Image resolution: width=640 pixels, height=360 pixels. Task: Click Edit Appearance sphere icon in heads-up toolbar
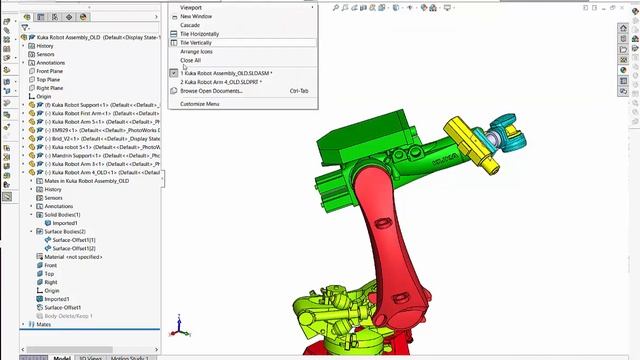(424, 8)
